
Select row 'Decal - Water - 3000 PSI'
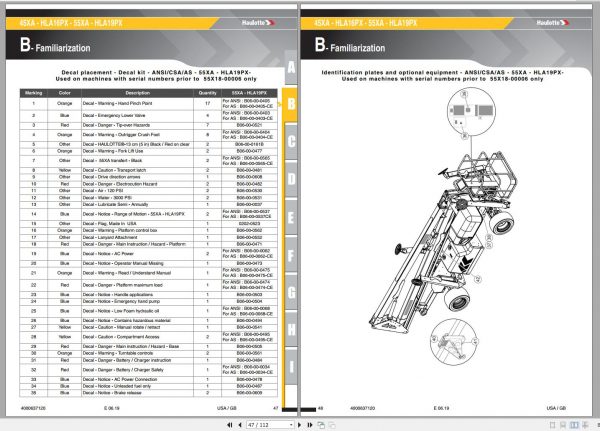click(x=148, y=198)
